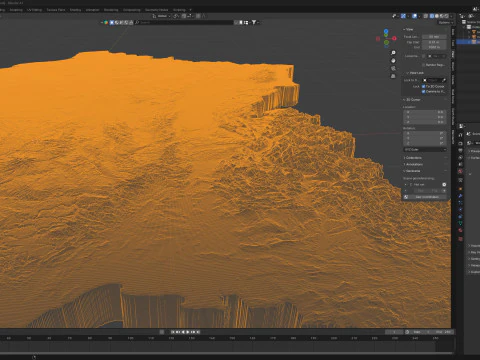Toggle camera view with camera gizmo icon
480x360 pixels.
(x=393, y=68)
